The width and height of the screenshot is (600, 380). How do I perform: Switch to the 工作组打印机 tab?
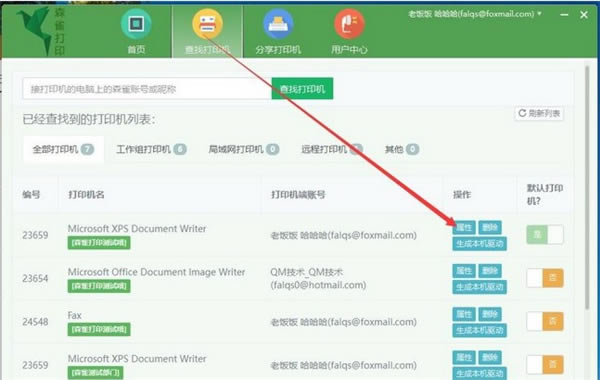tap(151, 149)
